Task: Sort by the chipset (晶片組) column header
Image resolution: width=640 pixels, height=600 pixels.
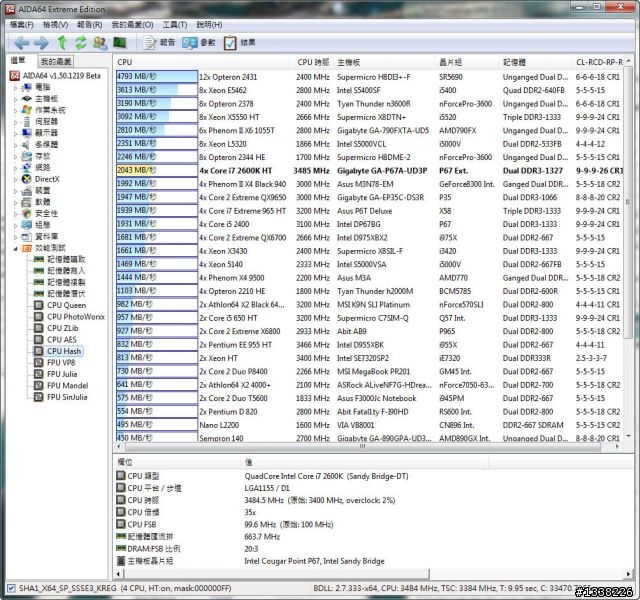Action: tap(468, 62)
